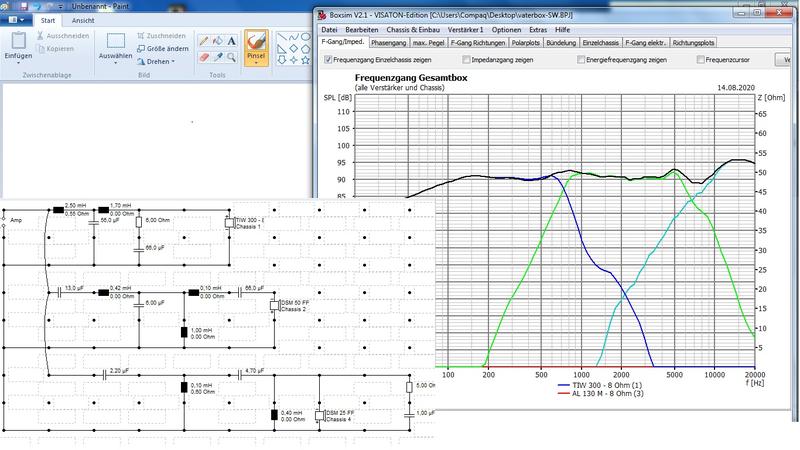Select the Color picker eyedropper tool
800x450 pixels.
pyautogui.click(x=218, y=58)
